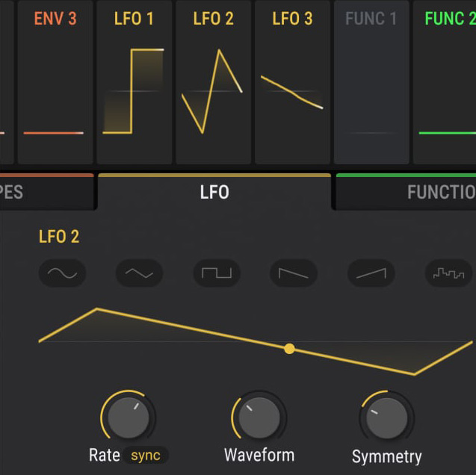Select the triangle wave LFO shape
This screenshot has width=476, height=475.
139,273
